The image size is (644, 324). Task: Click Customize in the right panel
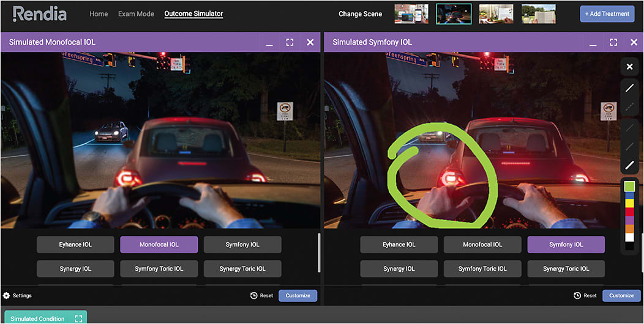(621, 296)
